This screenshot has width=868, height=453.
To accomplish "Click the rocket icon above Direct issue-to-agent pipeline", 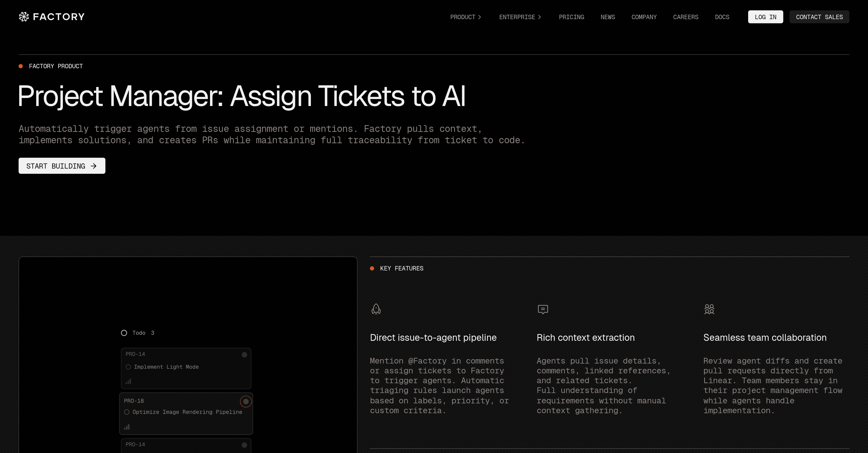I will pyautogui.click(x=376, y=309).
